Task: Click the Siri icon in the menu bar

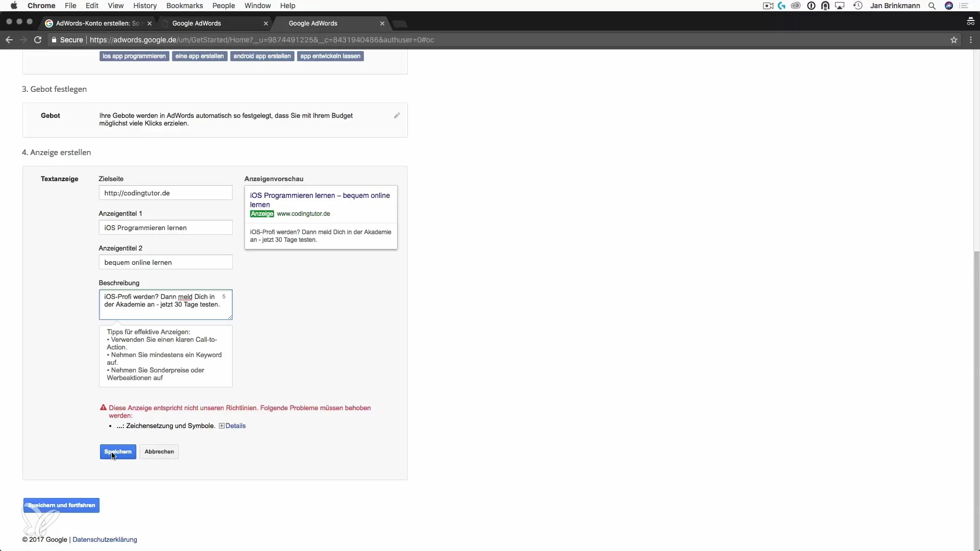Action: [x=949, y=6]
